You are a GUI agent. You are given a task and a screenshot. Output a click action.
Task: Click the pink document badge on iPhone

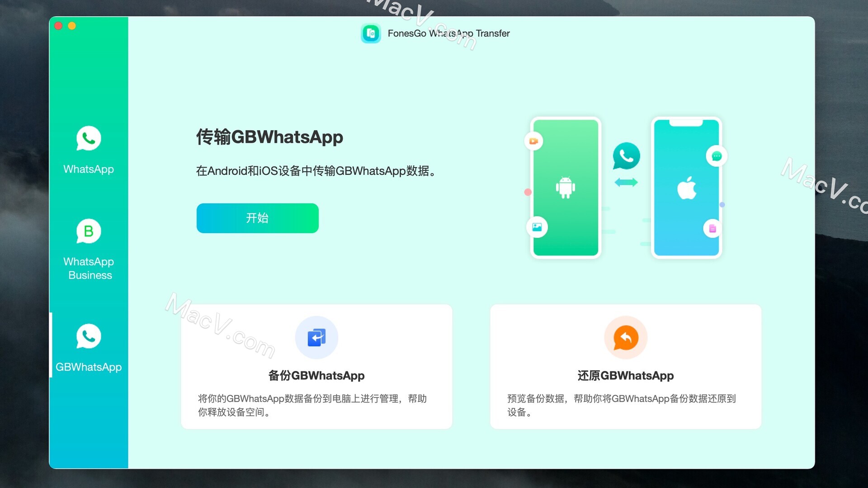(x=712, y=229)
